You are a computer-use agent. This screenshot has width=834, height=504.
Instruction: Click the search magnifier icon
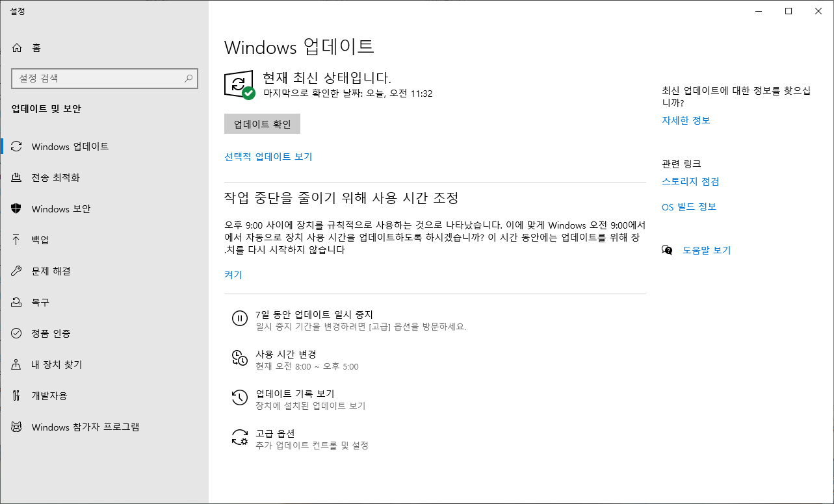click(189, 79)
